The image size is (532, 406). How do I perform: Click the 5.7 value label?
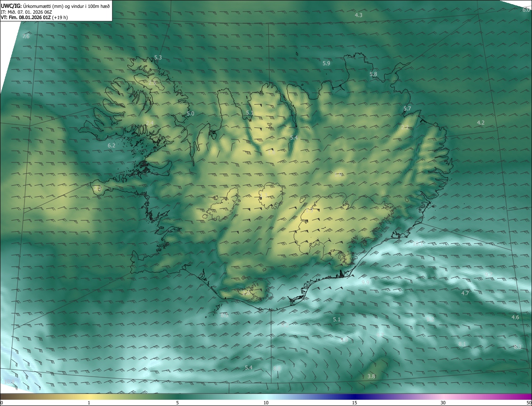[407, 108]
